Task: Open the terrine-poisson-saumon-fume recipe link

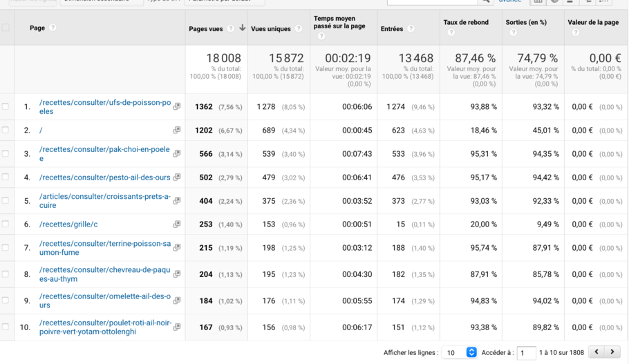Action: coord(104,248)
